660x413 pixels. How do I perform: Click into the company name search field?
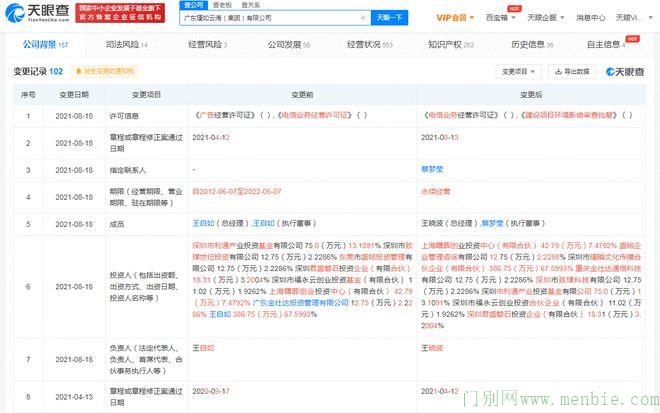[270, 18]
